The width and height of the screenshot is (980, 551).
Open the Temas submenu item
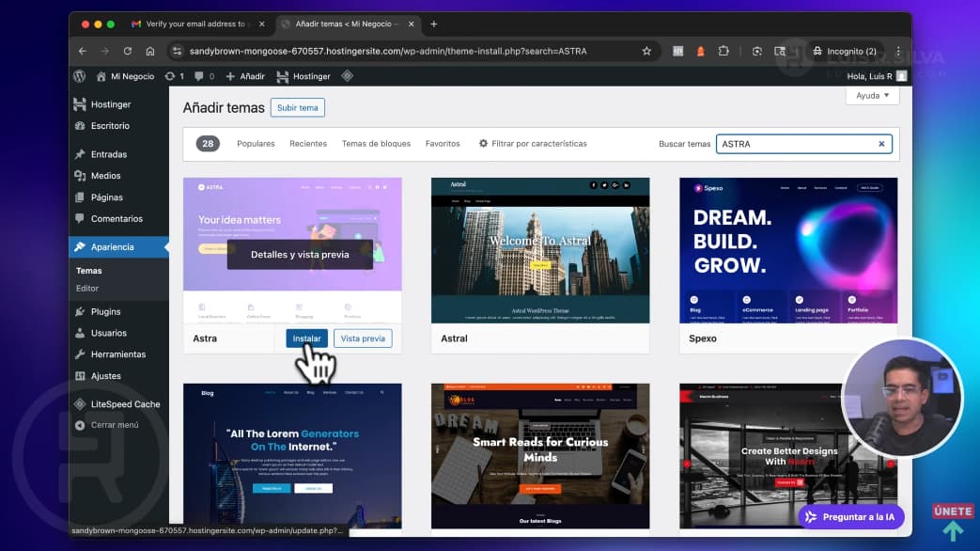pos(88,271)
